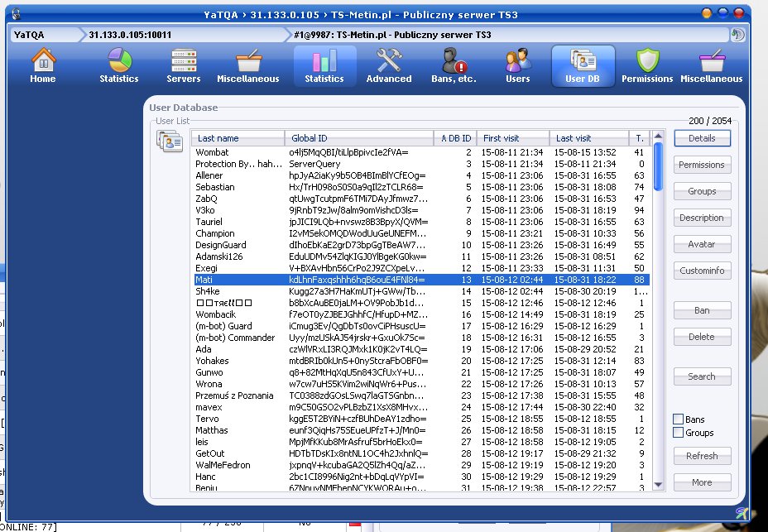
Task: Click the Custominfo button
Action: click(703, 271)
